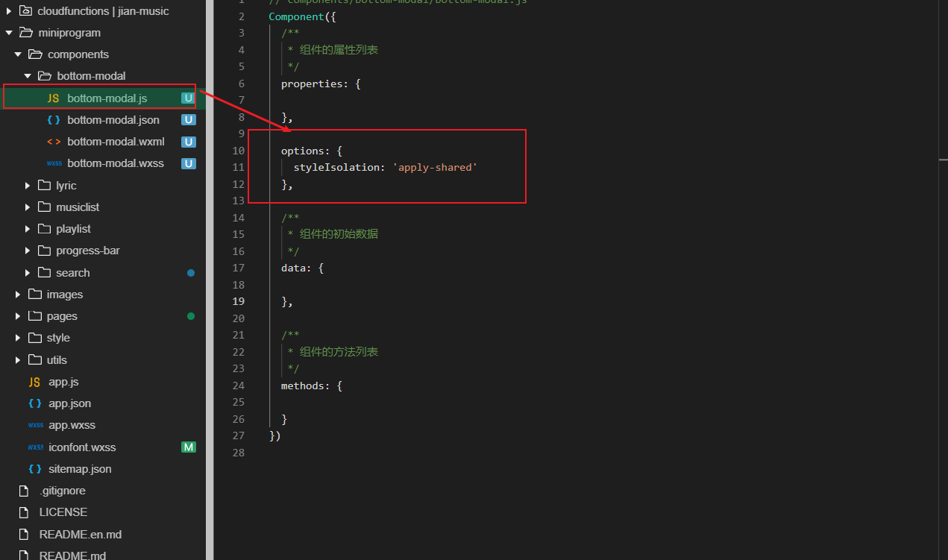Click the open folder icon of miniprogram
The height and width of the screenshot is (560, 948).
(x=25, y=33)
